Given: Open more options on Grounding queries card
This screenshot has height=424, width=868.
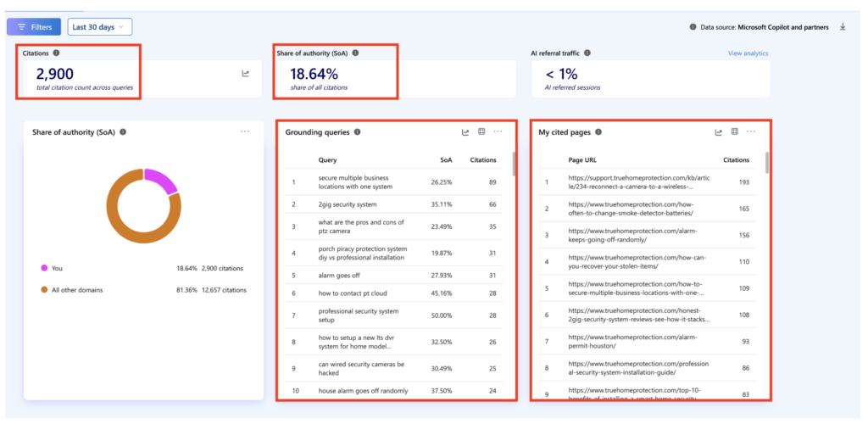Looking at the screenshot, I should coord(498,131).
